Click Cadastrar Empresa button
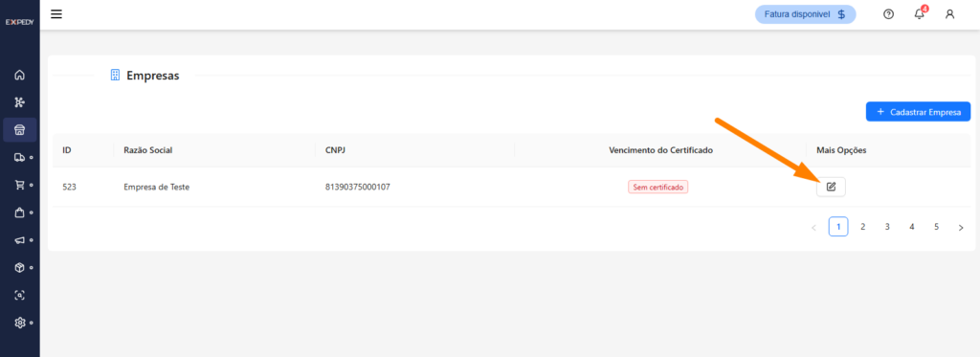The height and width of the screenshot is (357, 980). pos(918,111)
